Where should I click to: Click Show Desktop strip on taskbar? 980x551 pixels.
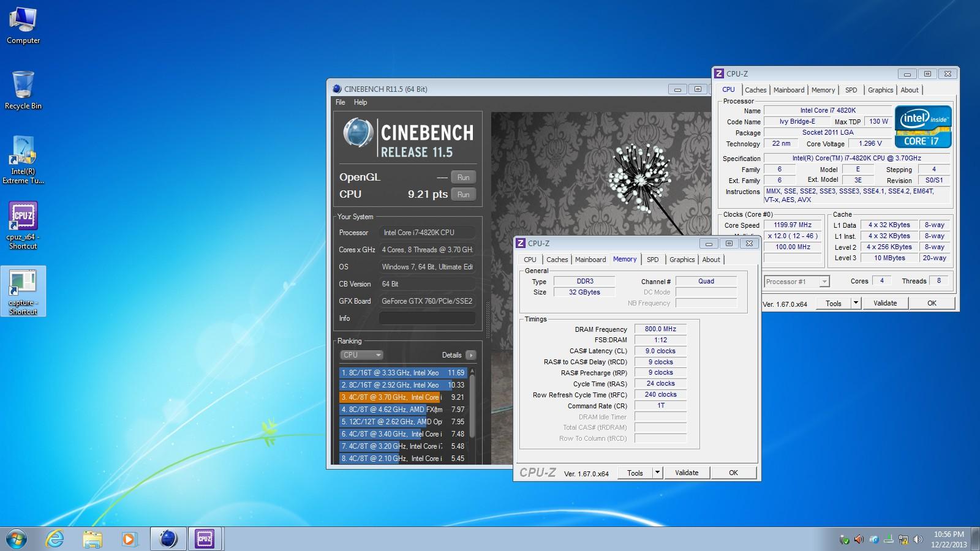pyautogui.click(x=976, y=539)
